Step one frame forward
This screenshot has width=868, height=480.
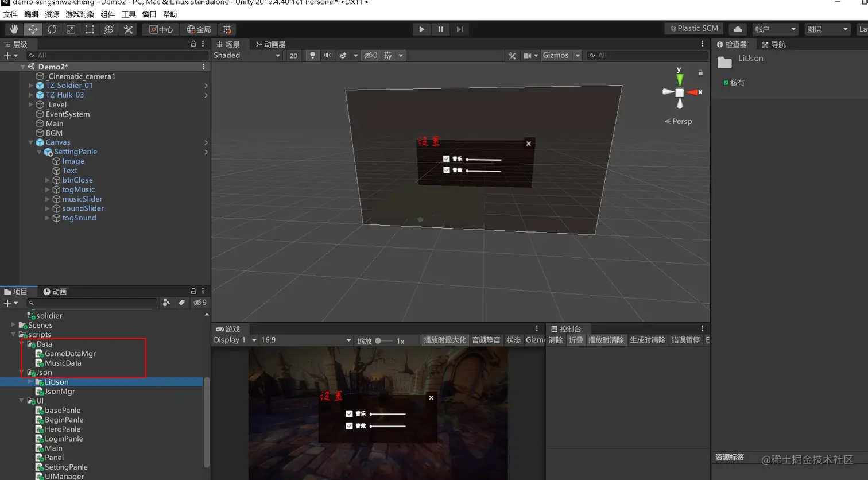pos(459,29)
